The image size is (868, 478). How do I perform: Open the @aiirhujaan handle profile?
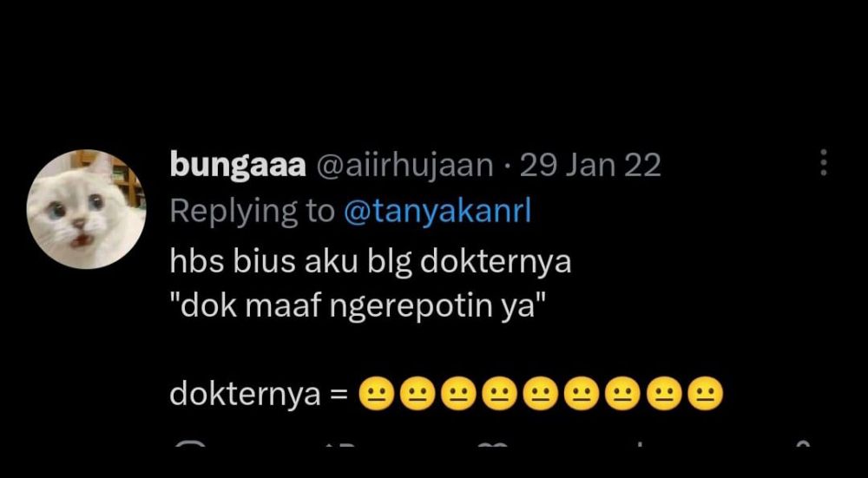(404, 165)
